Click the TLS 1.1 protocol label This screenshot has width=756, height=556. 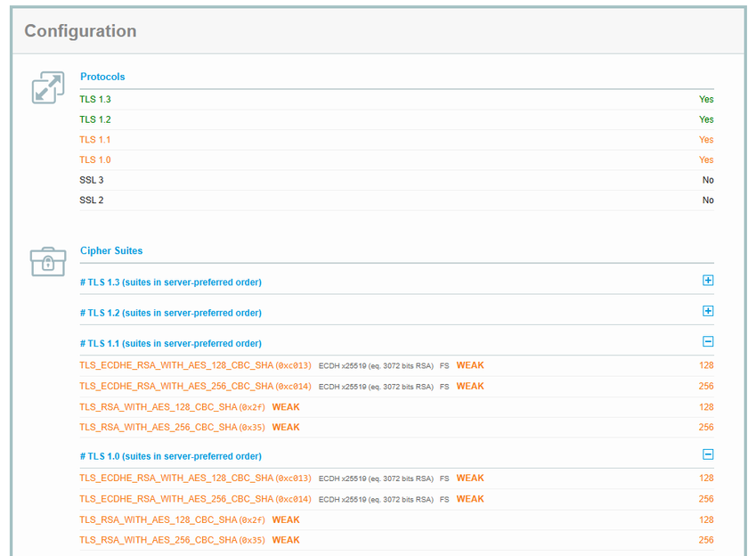(x=95, y=140)
